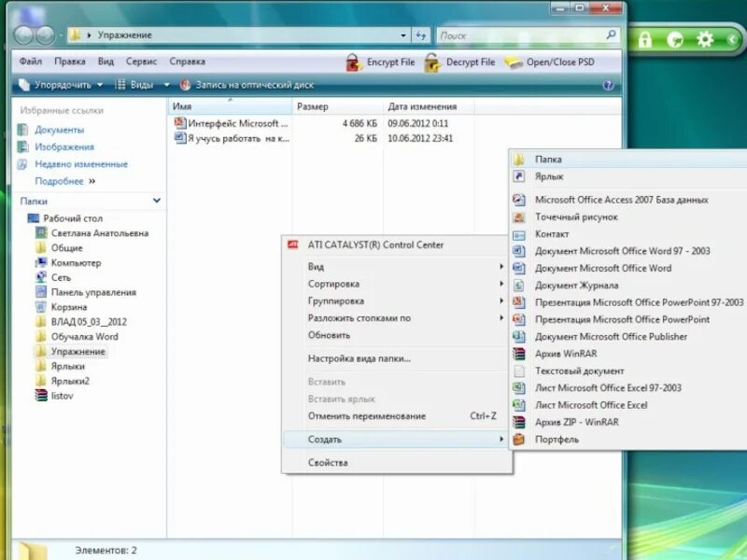This screenshot has width=747, height=560.
Task: Click the Портфель briefcase icon
Action: [x=519, y=440]
